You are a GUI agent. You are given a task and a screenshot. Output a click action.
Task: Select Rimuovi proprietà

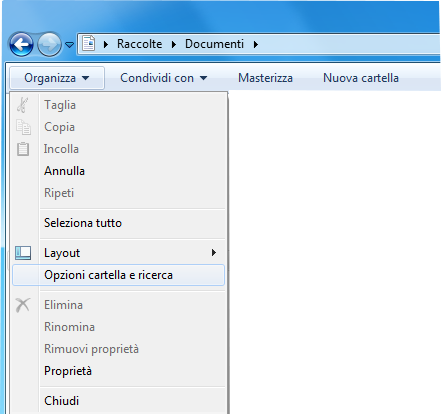point(118,349)
